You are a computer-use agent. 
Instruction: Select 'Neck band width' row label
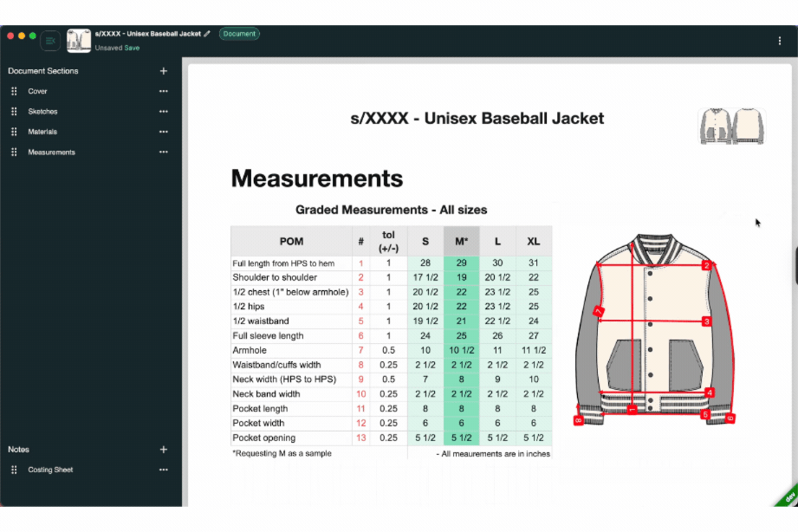(266, 394)
